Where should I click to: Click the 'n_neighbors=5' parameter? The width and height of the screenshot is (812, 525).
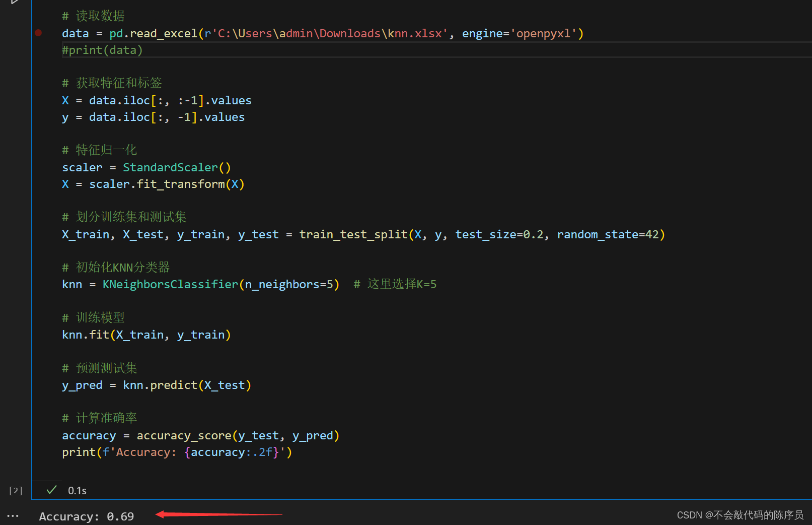point(289,284)
